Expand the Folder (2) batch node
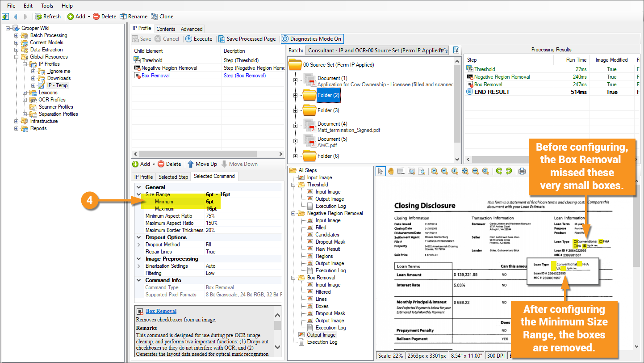This screenshot has width=644, height=363. click(x=295, y=95)
